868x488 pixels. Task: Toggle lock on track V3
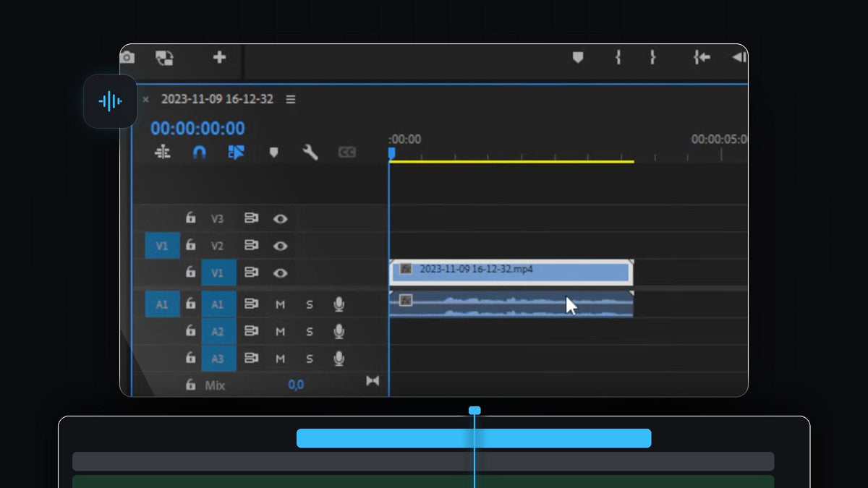pyautogui.click(x=190, y=218)
